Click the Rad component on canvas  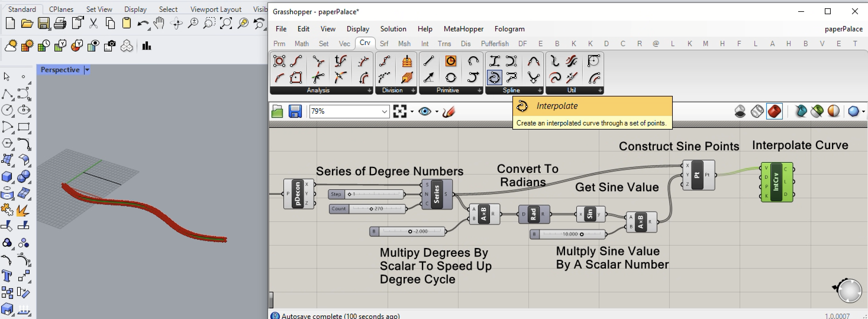pyautogui.click(x=534, y=214)
